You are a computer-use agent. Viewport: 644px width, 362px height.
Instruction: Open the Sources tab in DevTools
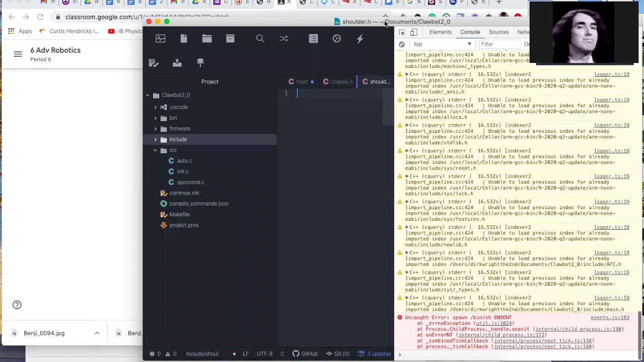[x=499, y=32]
